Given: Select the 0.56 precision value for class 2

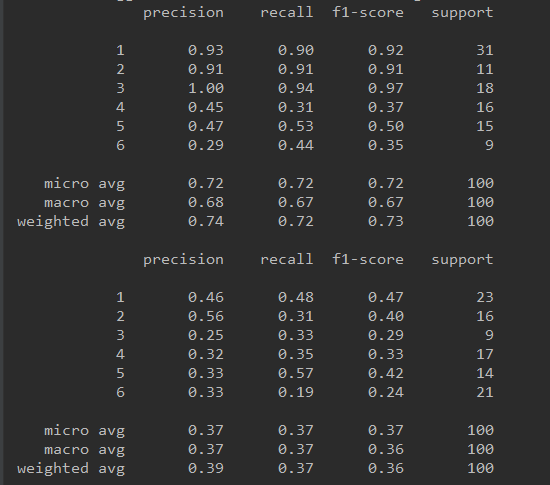Looking at the screenshot, I should click(x=206, y=316).
